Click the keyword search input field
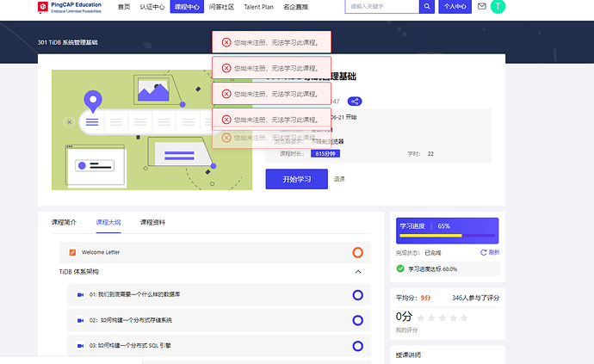The height and width of the screenshot is (364, 594). (x=382, y=7)
